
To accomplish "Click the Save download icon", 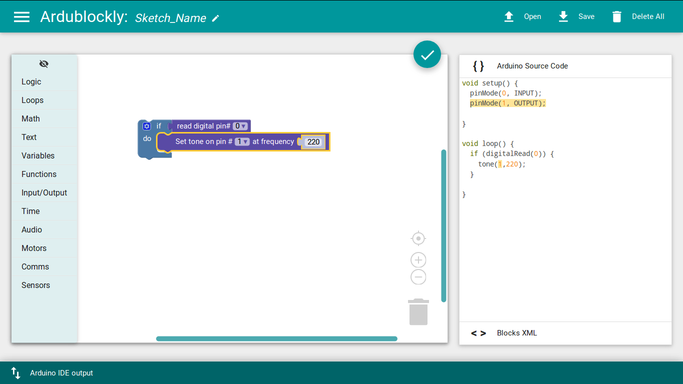I will 563,17.
